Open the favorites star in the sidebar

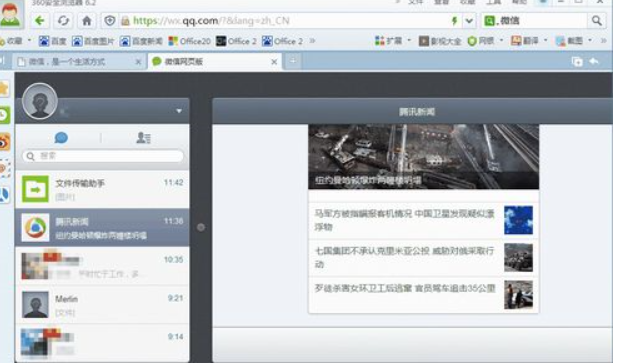pyautogui.click(x=4, y=89)
